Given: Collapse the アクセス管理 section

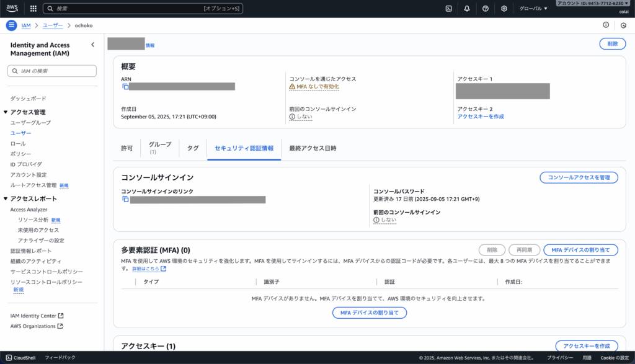Looking at the screenshot, I should (x=6, y=112).
